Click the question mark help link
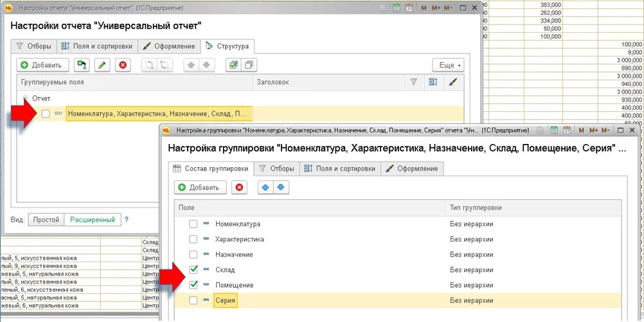This screenshot has height=322, width=644. (x=127, y=220)
